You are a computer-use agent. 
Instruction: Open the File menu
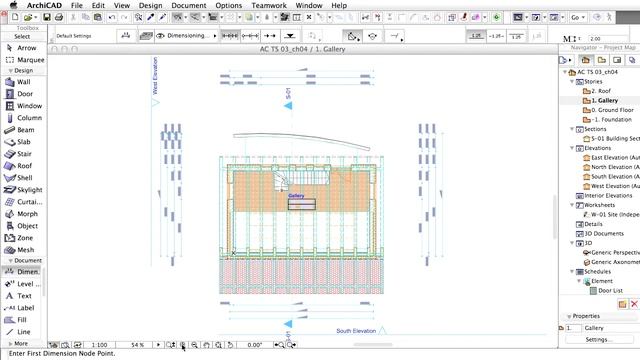tap(77, 5)
